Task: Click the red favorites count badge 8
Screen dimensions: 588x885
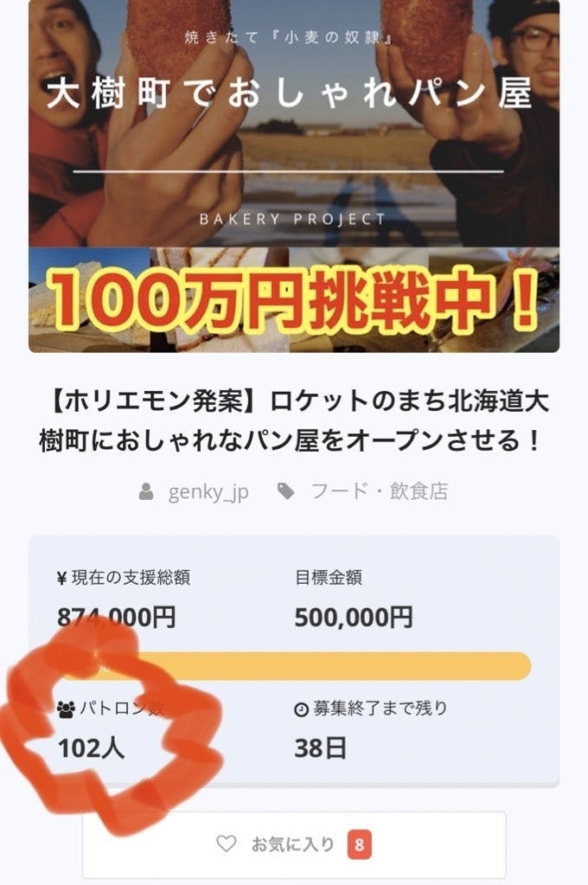Action: tap(359, 845)
